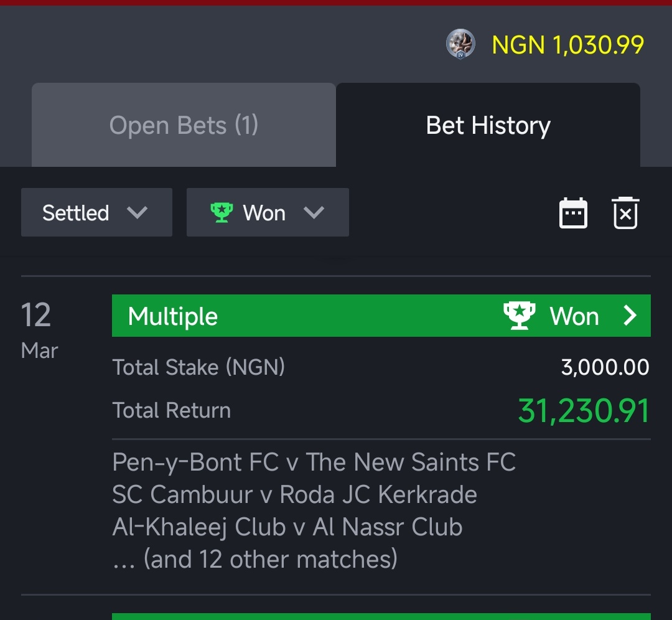Tap Al-Khaleej Club v Al Nassr Club match
The width and height of the screenshot is (672, 620).
(x=287, y=527)
